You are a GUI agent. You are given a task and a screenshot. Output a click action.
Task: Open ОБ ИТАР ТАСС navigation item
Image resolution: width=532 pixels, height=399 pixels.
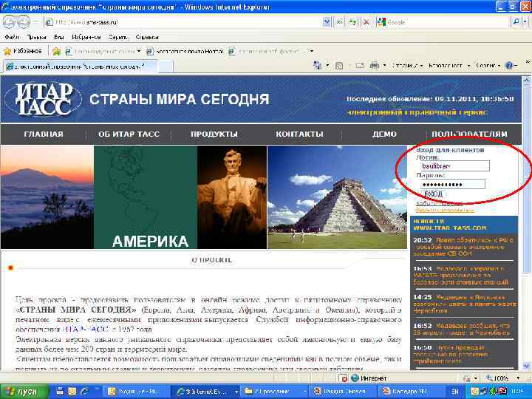click(129, 134)
